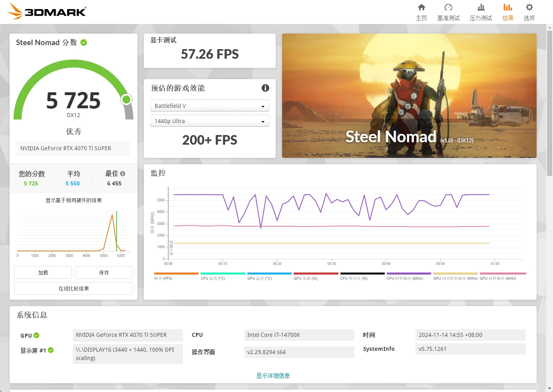Expand 显示详细信息 system details
The width and height of the screenshot is (553, 392).
tap(273, 376)
